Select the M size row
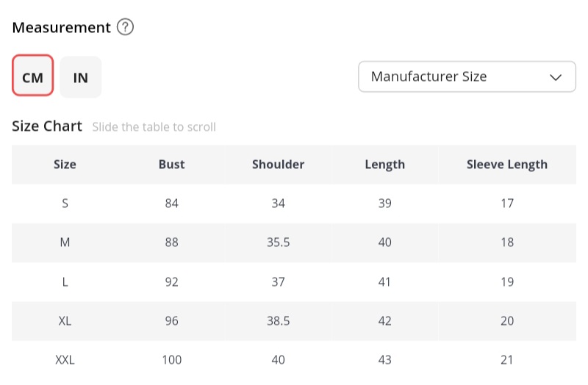The width and height of the screenshot is (588, 385). [x=65, y=242]
